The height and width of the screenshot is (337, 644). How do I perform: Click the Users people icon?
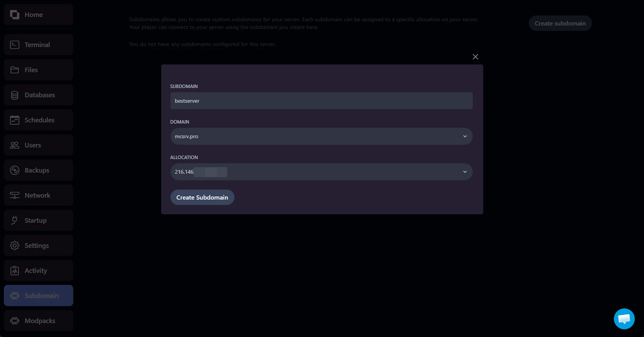click(x=15, y=145)
